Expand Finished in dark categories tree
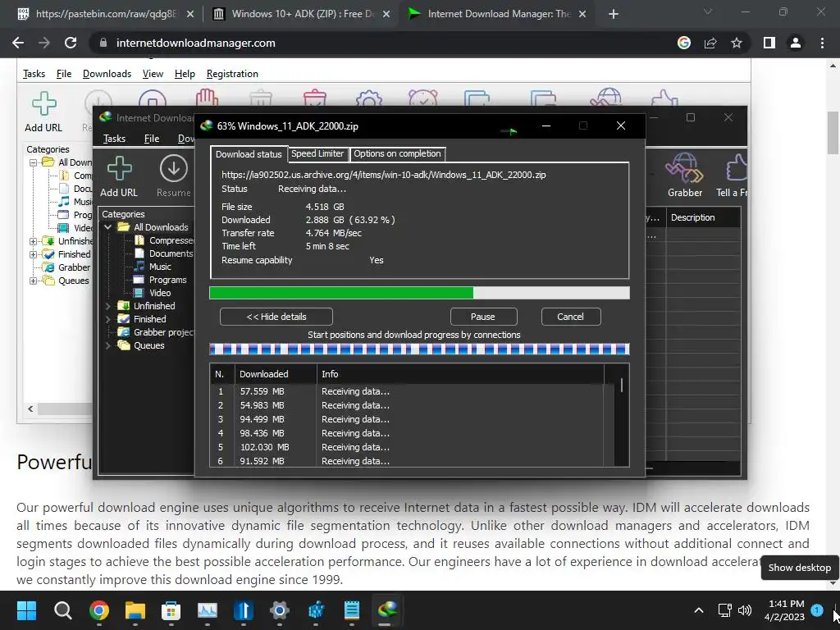 107,319
